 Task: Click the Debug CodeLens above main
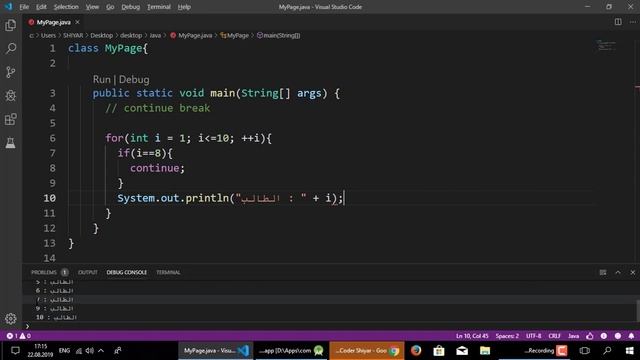coord(134,79)
